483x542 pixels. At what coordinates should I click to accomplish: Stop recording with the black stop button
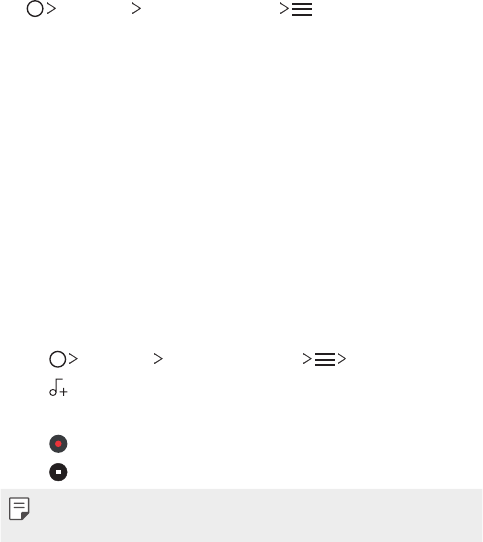[58, 472]
